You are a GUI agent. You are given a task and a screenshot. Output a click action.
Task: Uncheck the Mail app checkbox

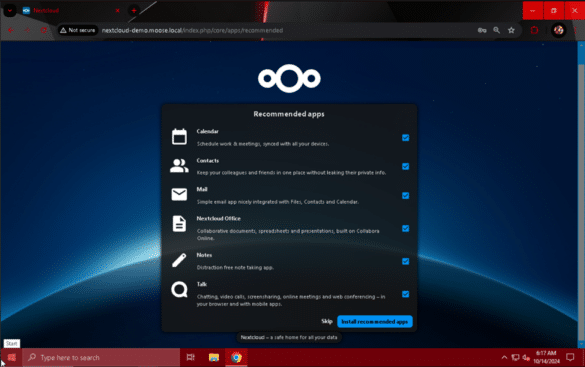click(406, 195)
